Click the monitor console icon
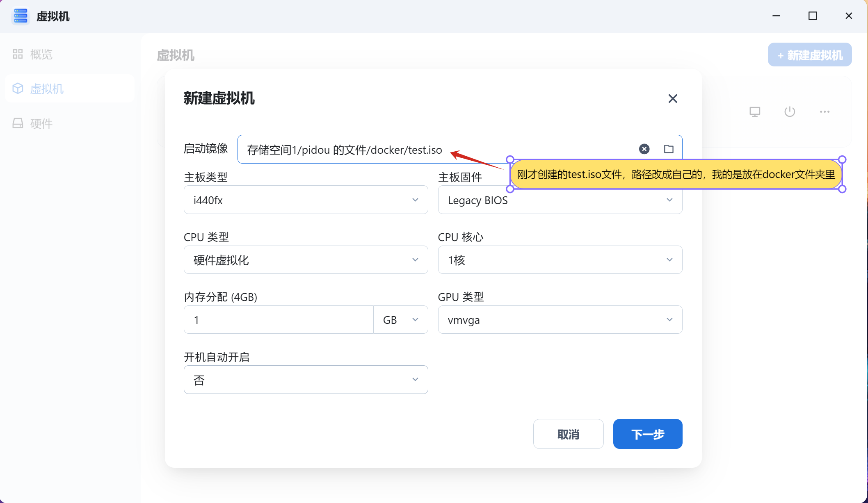Screen dimensions: 868x503 [x=754, y=112]
